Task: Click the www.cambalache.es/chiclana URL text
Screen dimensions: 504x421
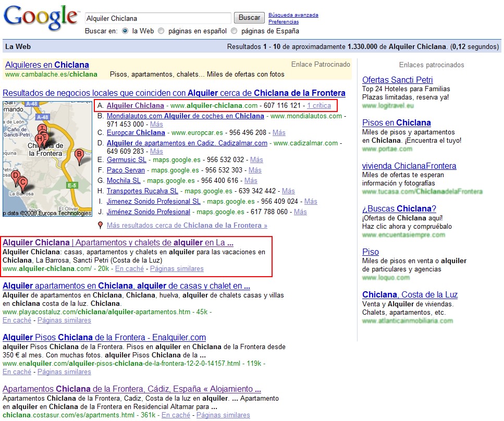Action: click(x=51, y=74)
